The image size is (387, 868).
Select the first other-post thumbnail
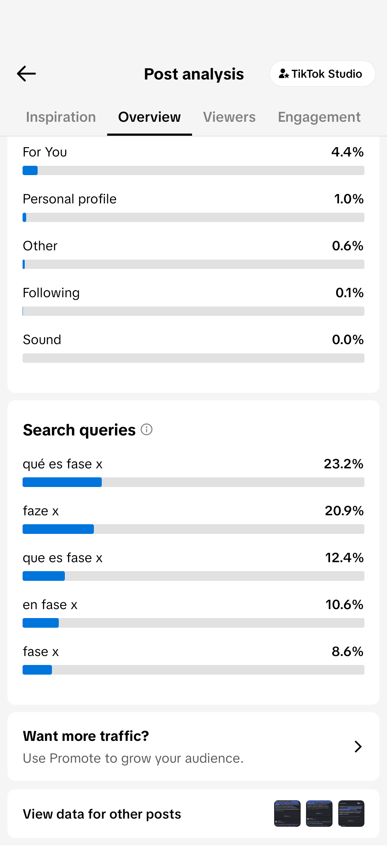(x=287, y=814)
